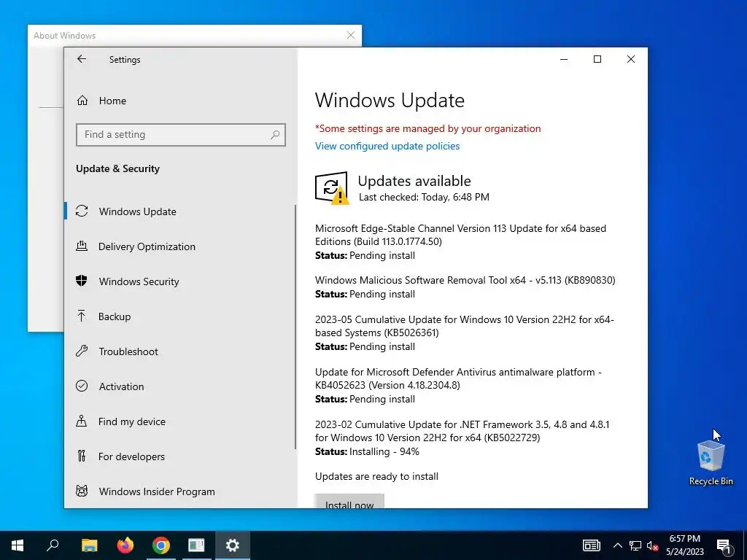Maximize the Settings window
This screenshot has width=747, height=560.
tap(597, 59)
